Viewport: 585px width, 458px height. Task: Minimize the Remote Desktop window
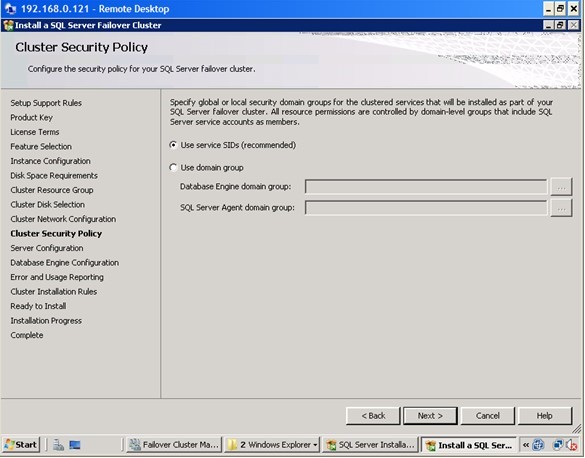pyautogui.click(x=548, y=9)
